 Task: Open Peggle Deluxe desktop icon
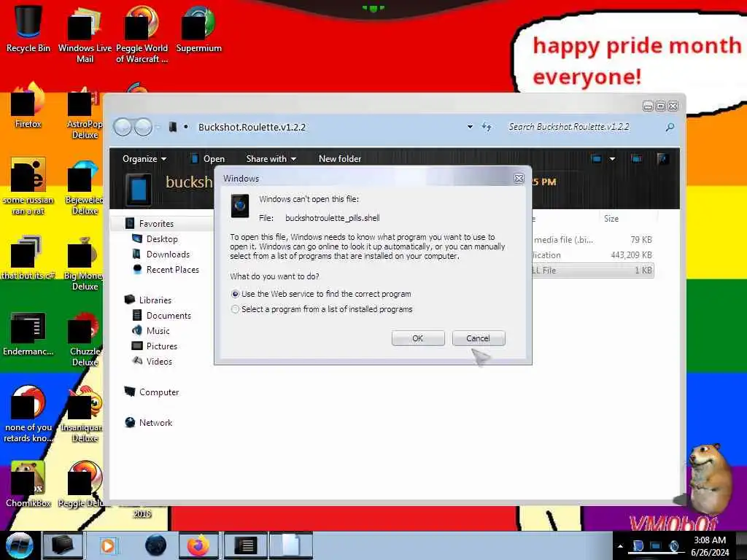[81, 484]
